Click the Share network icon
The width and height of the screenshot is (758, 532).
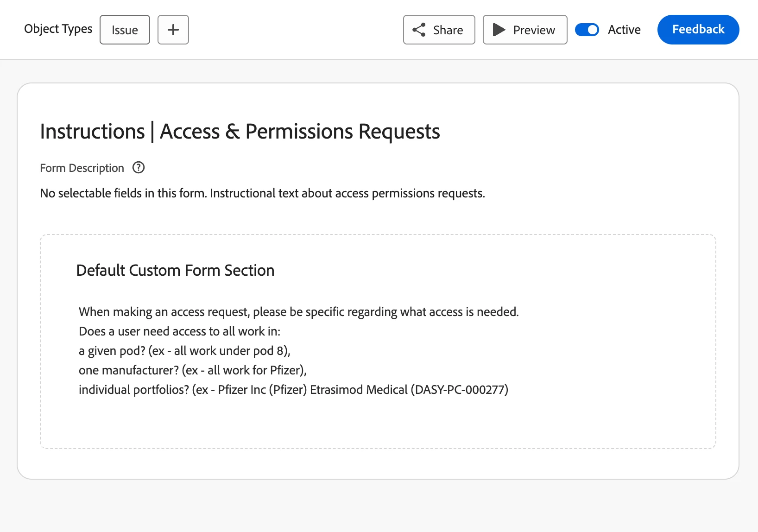point(419,30)
